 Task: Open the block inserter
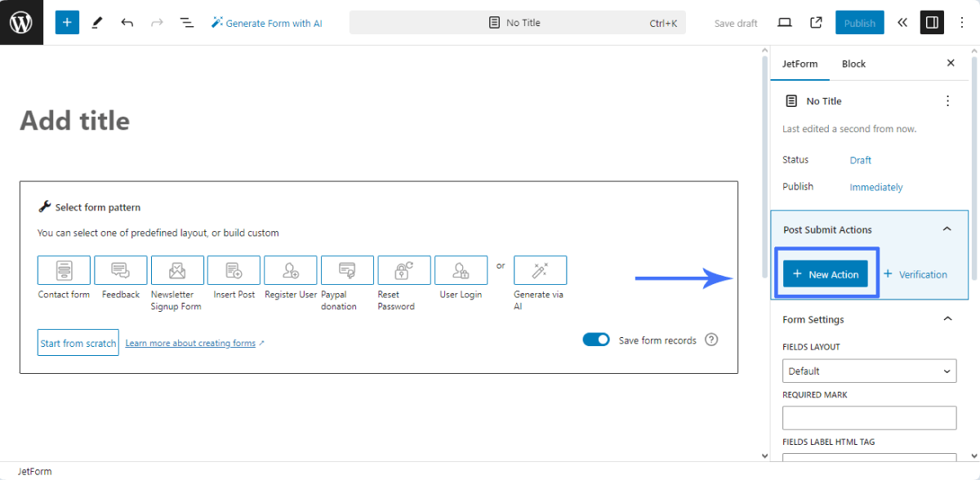pos(67,22)
